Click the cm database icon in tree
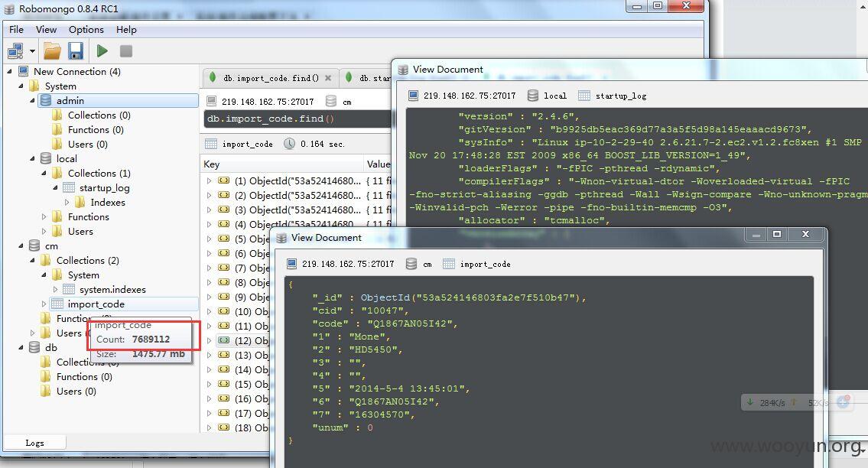Screen dimensions: 868x468 [34, 246]
